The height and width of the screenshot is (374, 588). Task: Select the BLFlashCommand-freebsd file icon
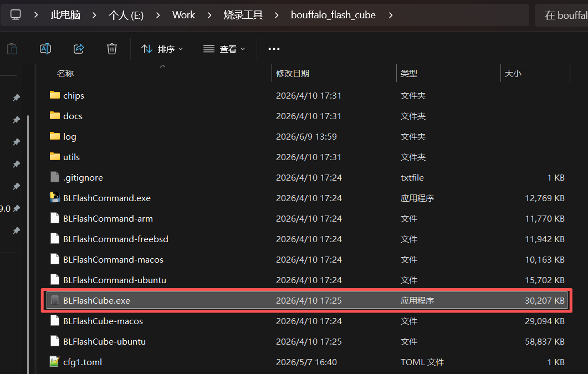(x=55, y=239)
